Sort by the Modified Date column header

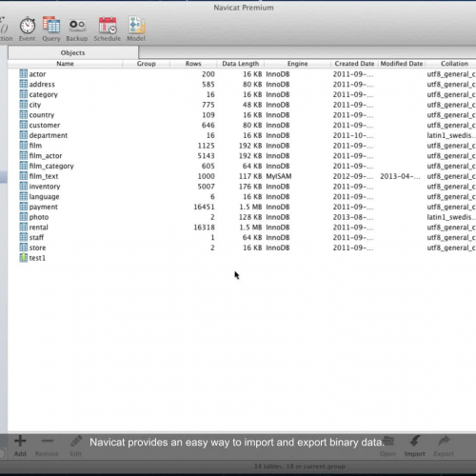tap(402, 64)
